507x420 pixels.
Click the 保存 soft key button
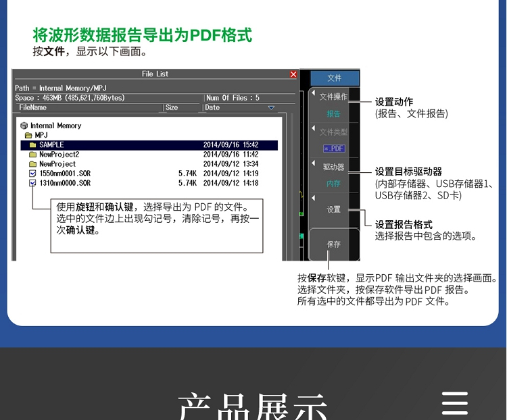334,244
